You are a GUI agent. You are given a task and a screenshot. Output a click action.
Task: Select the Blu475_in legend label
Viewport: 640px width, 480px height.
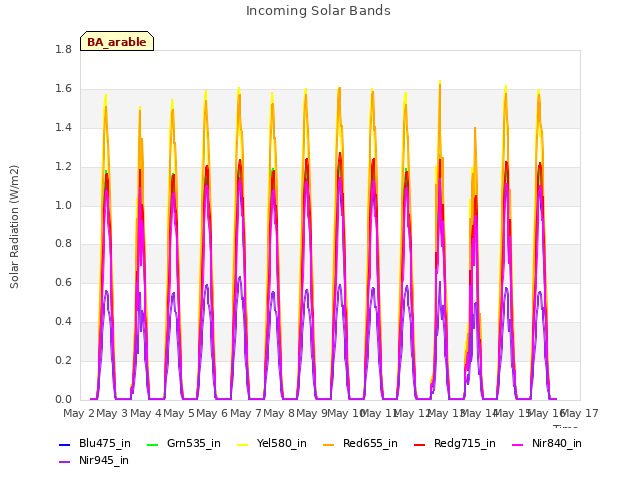tap(105, 444)
